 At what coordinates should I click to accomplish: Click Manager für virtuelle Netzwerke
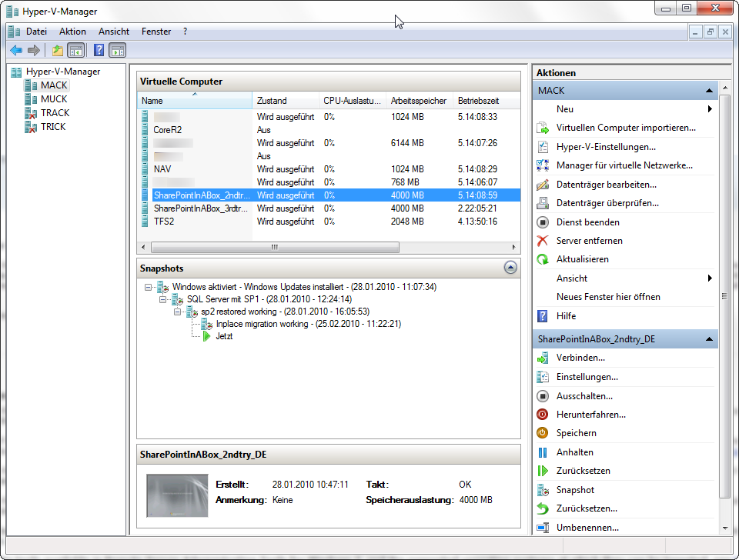point(624,165)
